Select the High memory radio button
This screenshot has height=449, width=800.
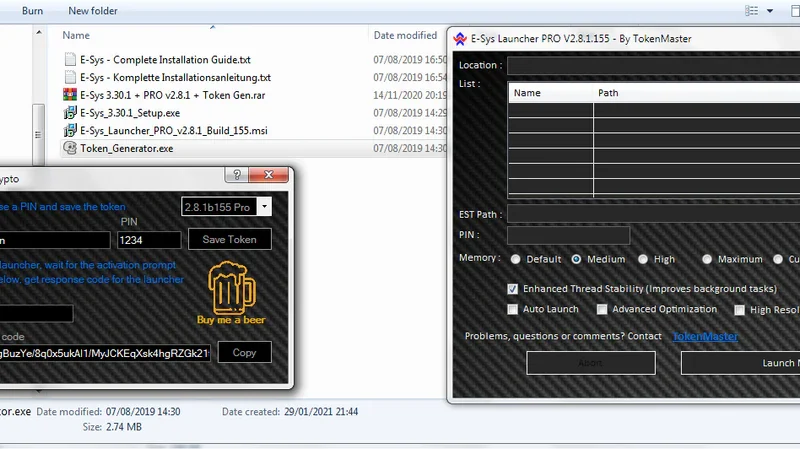coord(643,259)
